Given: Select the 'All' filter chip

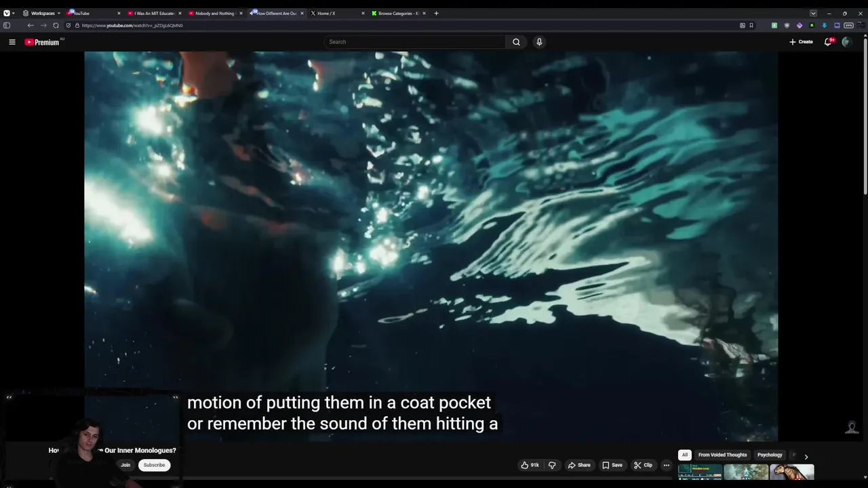Looking at the screenshot, I should pos(685,455).
